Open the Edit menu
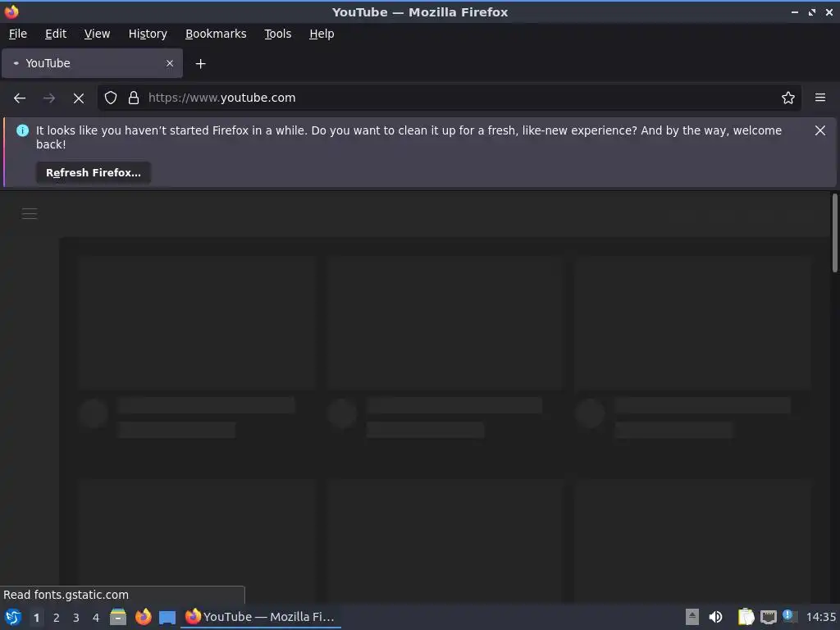 [x=56, y=34]
